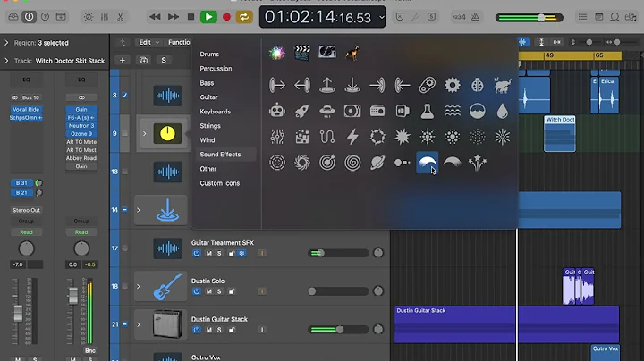The width and height of the screenshot is (644, 361).
Task: Open the Stereo Out output slot
Action: 26,210
